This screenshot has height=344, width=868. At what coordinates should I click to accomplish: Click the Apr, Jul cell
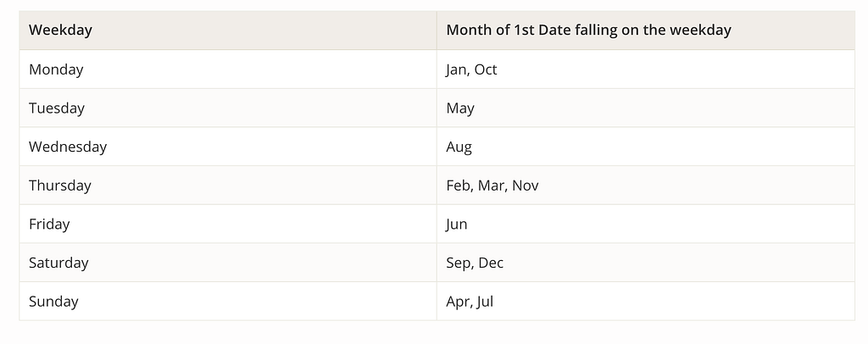coord(470,302)
